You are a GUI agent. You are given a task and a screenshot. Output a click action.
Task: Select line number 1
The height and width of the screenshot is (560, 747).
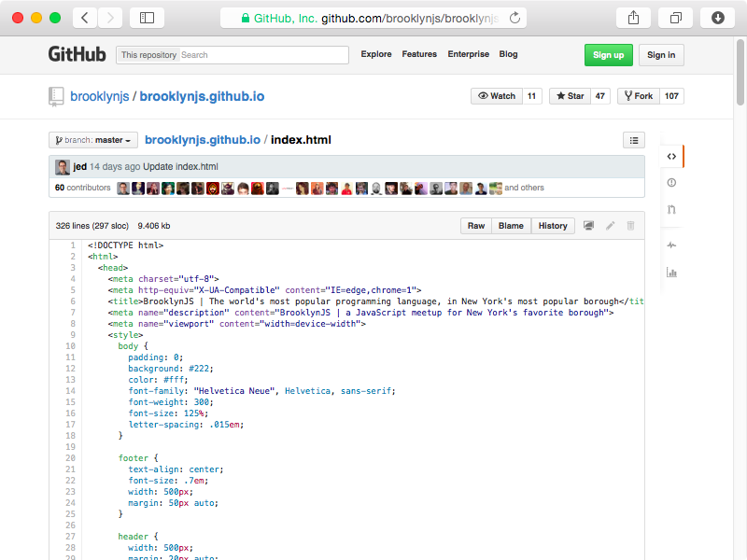coord(73,245)
